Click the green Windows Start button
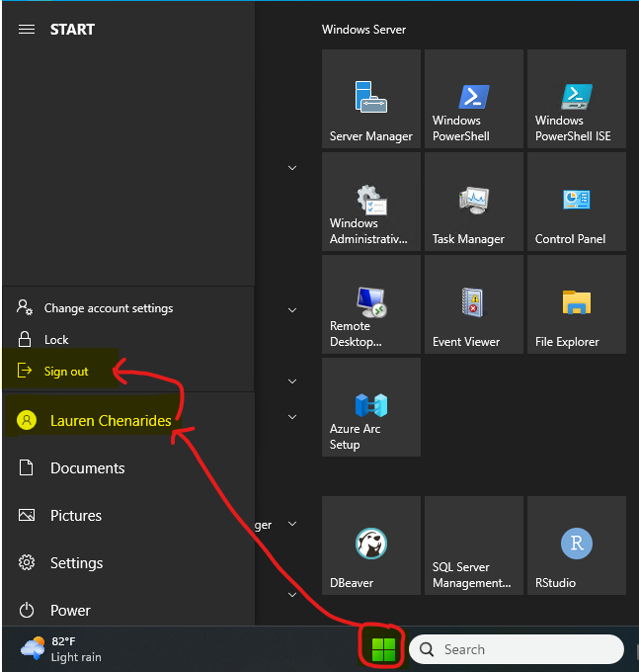Viewport: 639px width, 672px height. (383, 649)
